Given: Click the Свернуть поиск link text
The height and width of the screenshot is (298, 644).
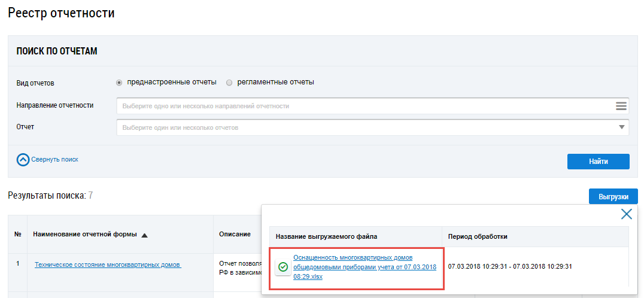Looking at the screenshot, I should (x=54, y=160).
